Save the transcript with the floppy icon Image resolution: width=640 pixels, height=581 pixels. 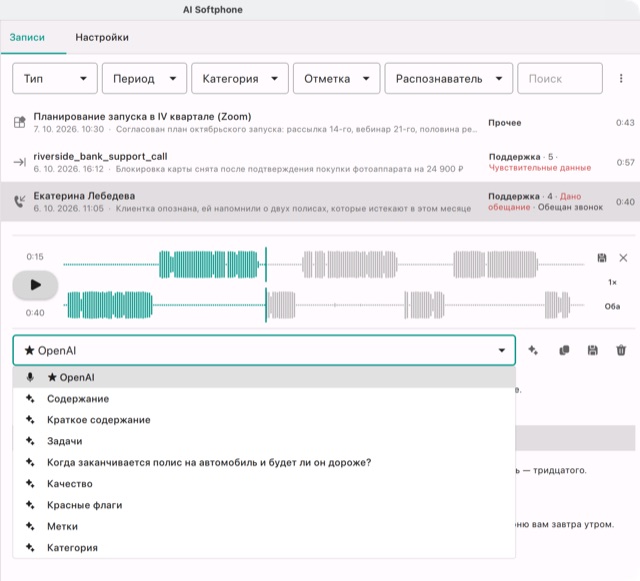(x=593, y=350)
